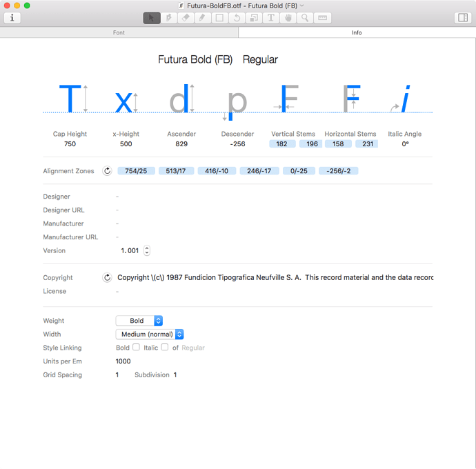Click the empty Designer URL field
Screen dimensions: 476x469
[x=117, y=210]
